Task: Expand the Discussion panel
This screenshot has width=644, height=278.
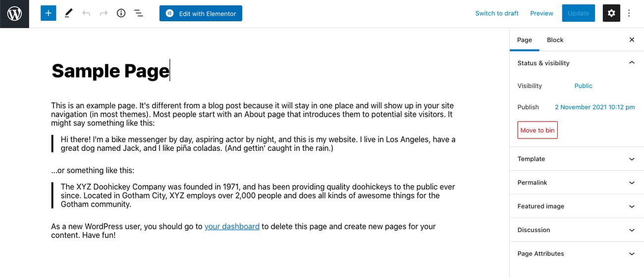Action: point(631,230)
